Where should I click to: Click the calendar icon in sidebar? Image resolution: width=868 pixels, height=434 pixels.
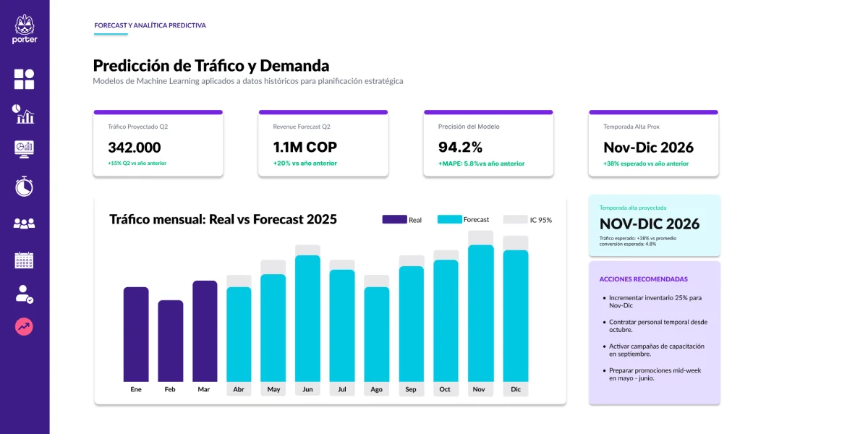click(x=24, y=259)
